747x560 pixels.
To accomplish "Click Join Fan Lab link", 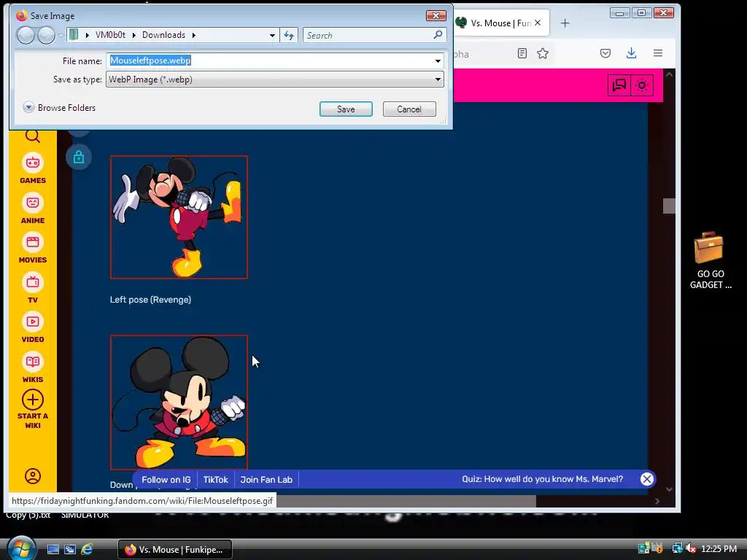I will tap(266, 480).
